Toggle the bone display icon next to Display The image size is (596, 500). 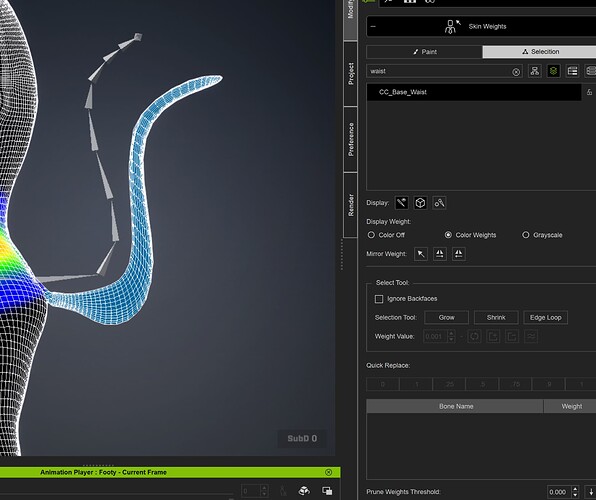click(x=401, y=203)
